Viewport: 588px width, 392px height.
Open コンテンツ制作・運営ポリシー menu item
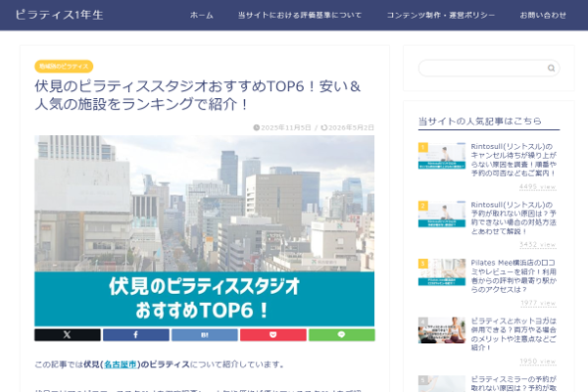pos(441,15)
